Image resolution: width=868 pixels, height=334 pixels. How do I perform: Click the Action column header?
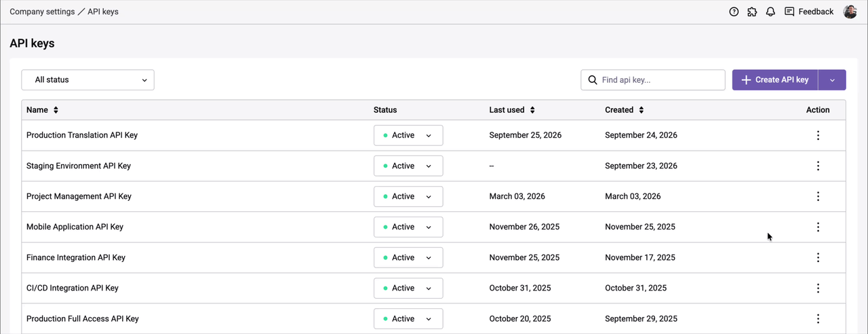pyautogui.click(x=818, y=110)
